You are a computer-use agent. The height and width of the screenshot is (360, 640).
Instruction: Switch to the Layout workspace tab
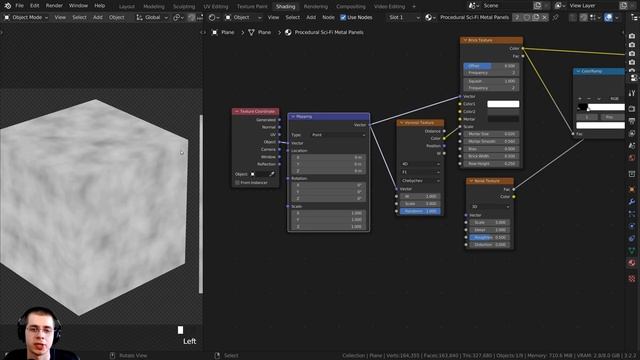[x=127, y=7]
